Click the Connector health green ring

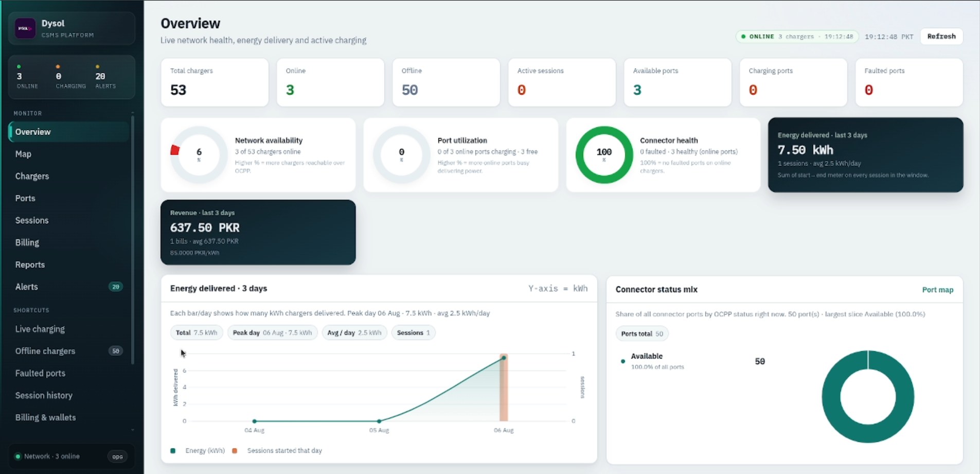(x=604, y=154)
